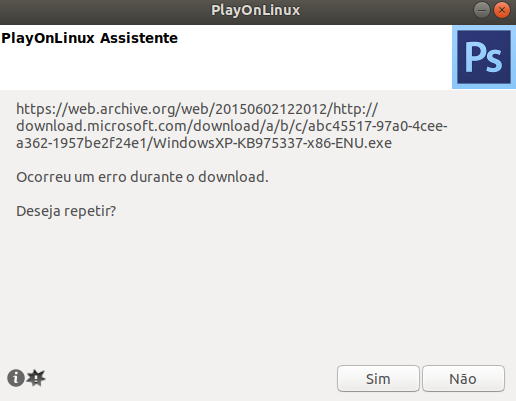Open the info icon at bottom left
The height and width of the screenshot is (401, 516).
(x=16, y=378)
